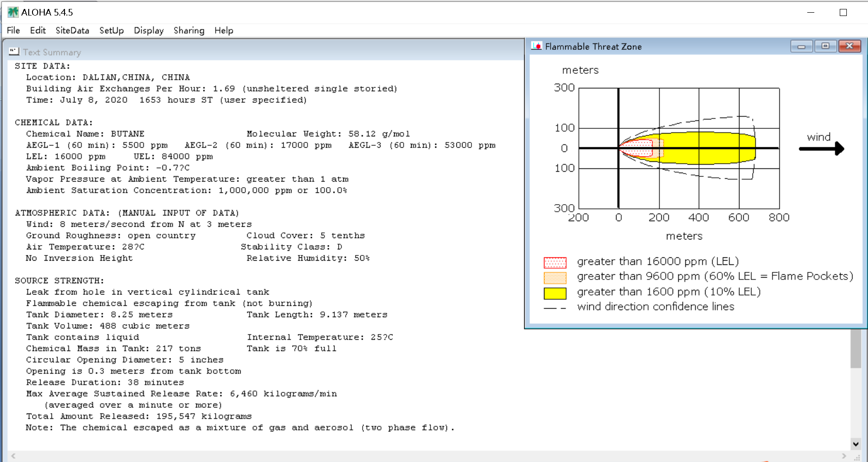This screenshot has width=868, height=462.
Task: Click 'greater than 16000 ppm (LEL)' legend label
Action: [x=658, y=262]
